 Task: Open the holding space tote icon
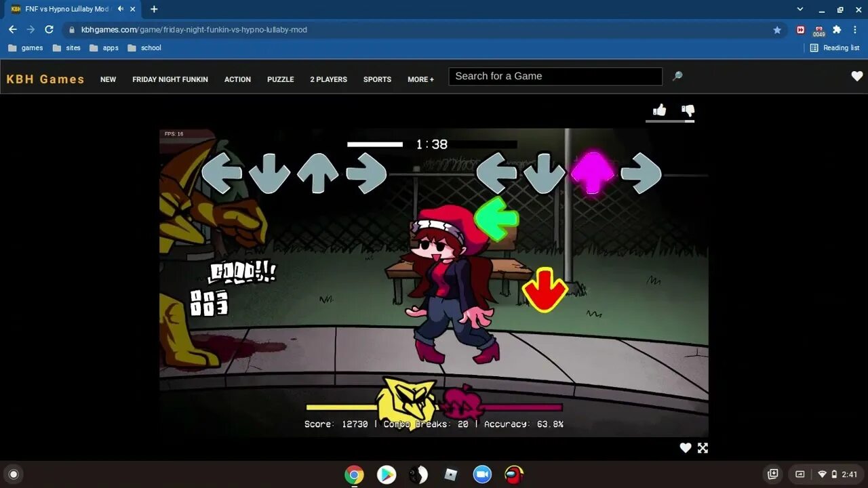(772, 474)
